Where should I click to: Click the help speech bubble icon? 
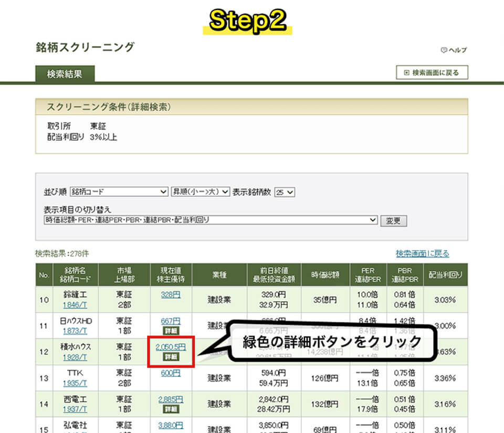click(444, 50)
